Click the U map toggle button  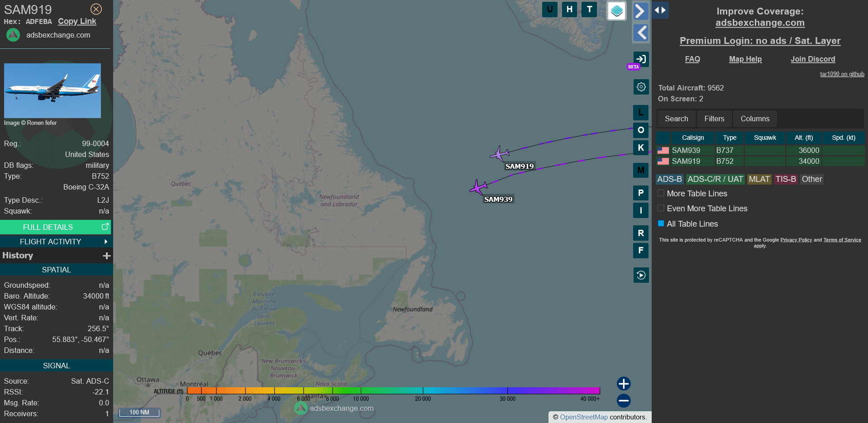[550, 9]
